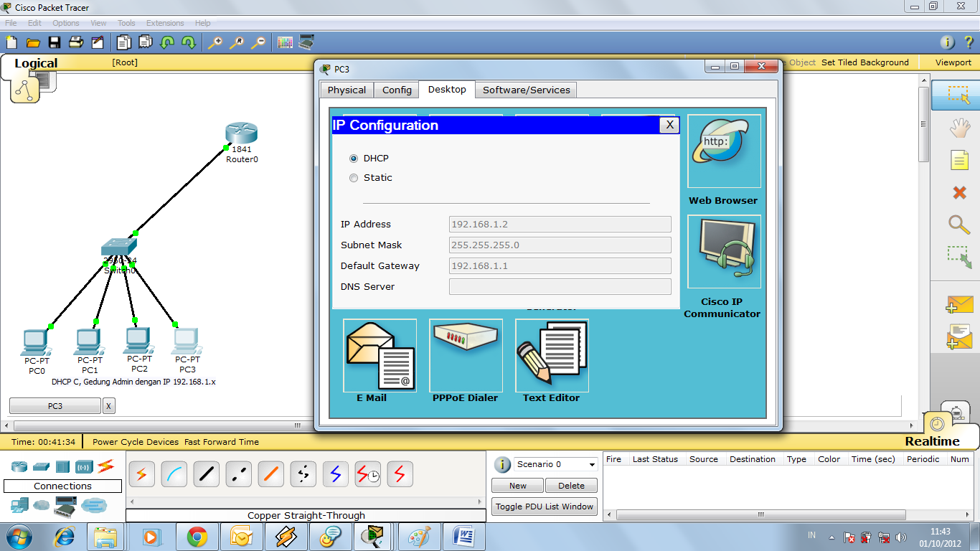Click the green Redo arrow
Image resolution: width=980 pixels, height=551 pixels.
click(x=189, y=42)
